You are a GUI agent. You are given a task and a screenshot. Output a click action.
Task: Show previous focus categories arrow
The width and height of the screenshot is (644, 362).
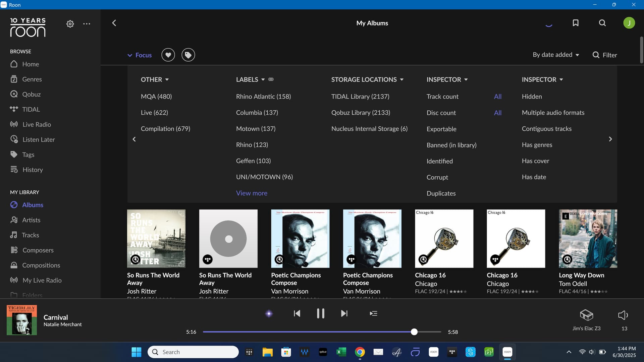pyautogui.click(x=134, y=139)
